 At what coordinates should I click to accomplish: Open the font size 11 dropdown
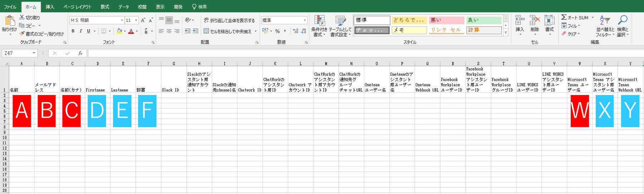pos(136,20)
